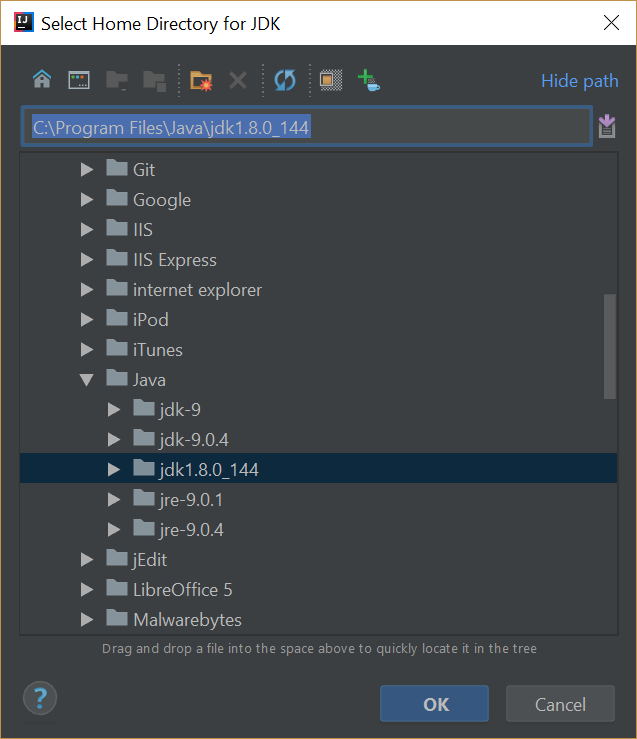Image resolution: width=637 pixels, height=739 pixels.
Task: Go to the Home directory icon
Action: tap(42, 80)
